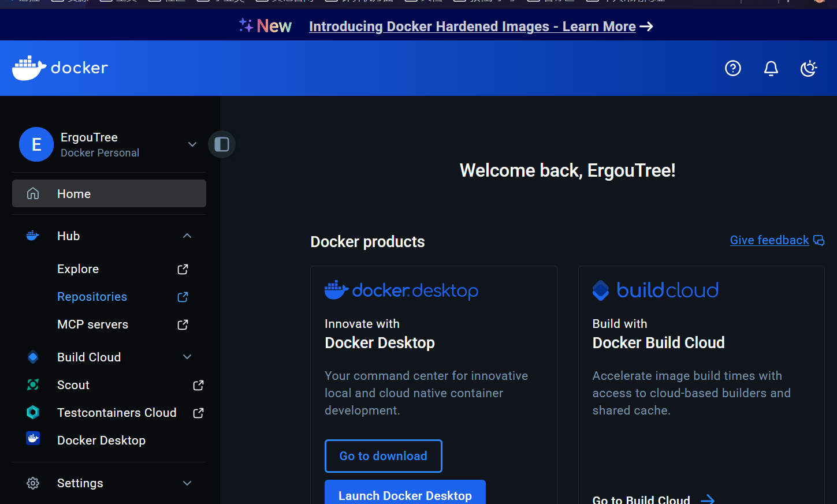The width and height of the screenshot is (837, 504).
Task: Select Home in the sidebar
Action: coord(109,193)
